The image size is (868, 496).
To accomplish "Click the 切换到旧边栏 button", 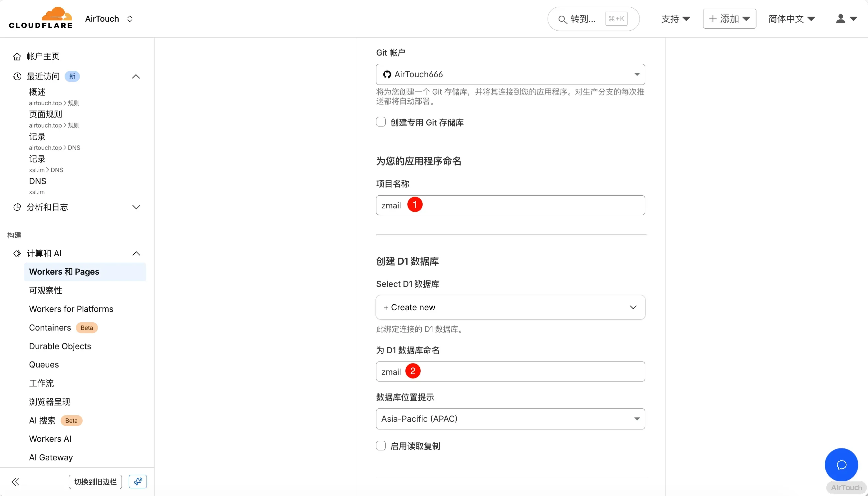I will click(x=95, y=482).
